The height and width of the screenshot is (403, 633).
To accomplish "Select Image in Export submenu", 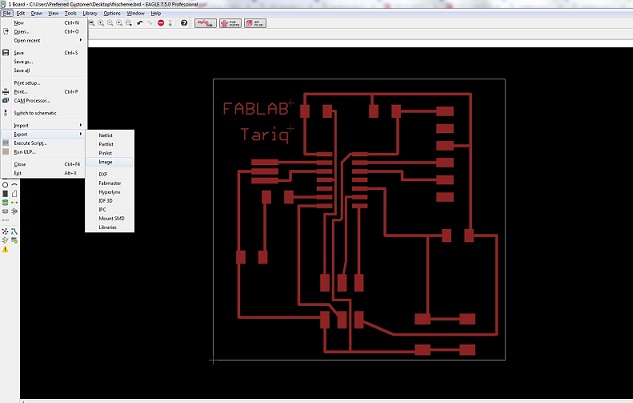I will 110,162.
